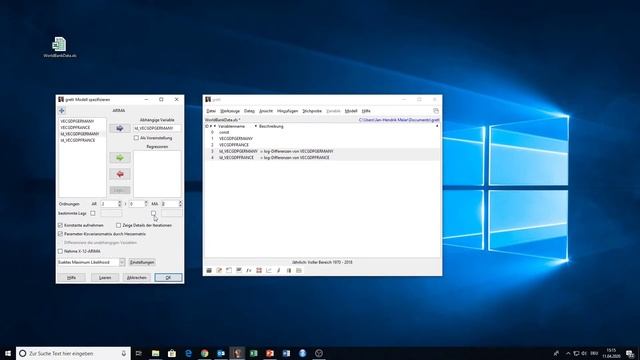The image size is (640, 360).
Task: Click the graph icon in gretl toolbar
Action: click(269, 270)
